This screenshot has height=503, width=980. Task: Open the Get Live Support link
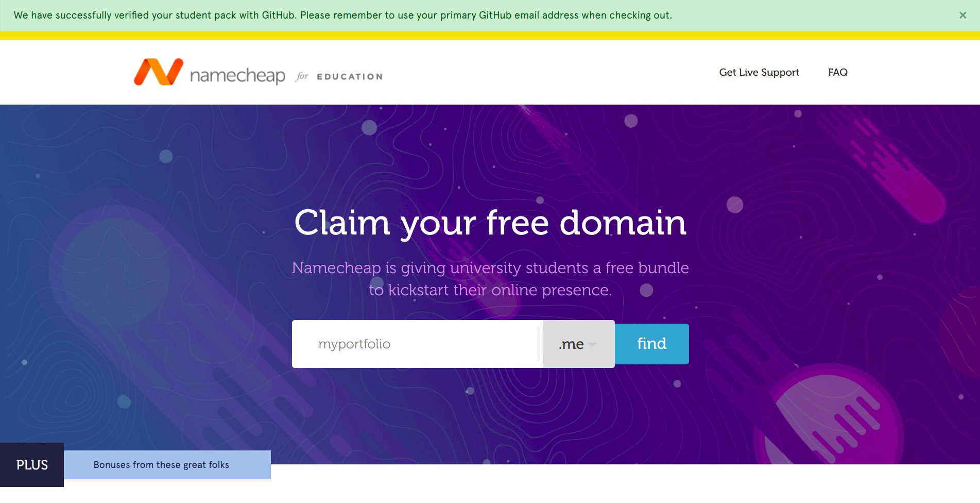(759, 73)
